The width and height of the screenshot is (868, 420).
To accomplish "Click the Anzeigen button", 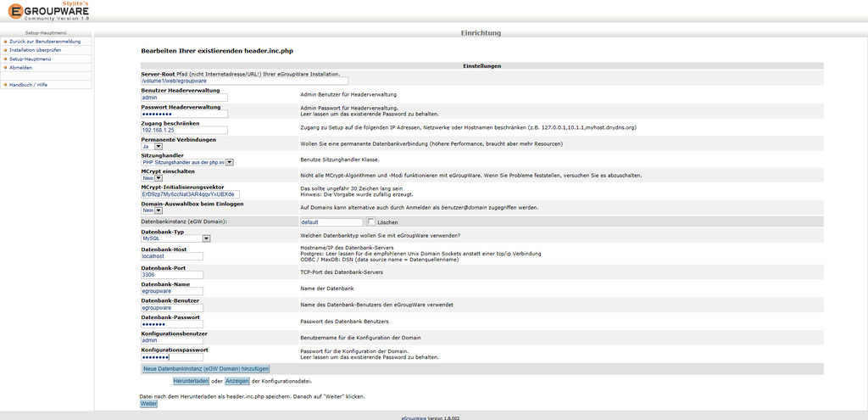I will [x=237, y=382].
